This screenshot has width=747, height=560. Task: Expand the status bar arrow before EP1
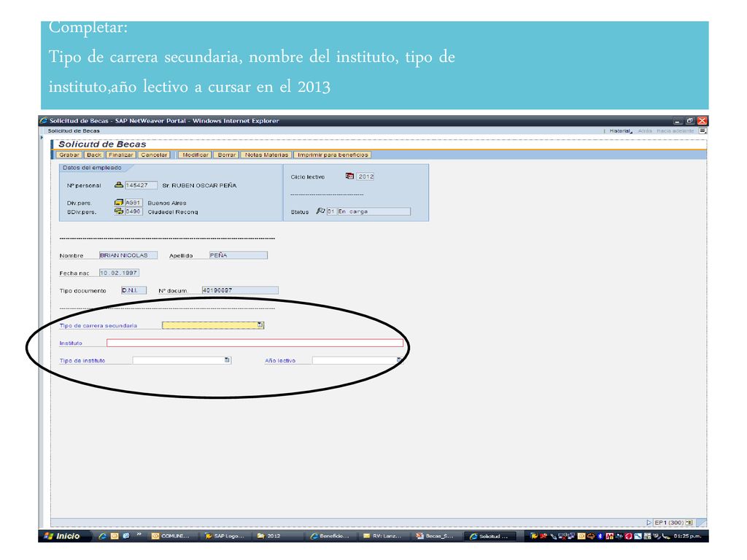coord(649,522)
